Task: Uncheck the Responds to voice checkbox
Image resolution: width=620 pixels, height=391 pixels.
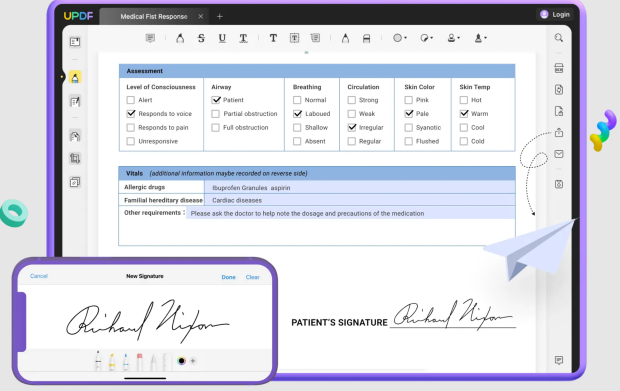Action: tap(131, 113)
